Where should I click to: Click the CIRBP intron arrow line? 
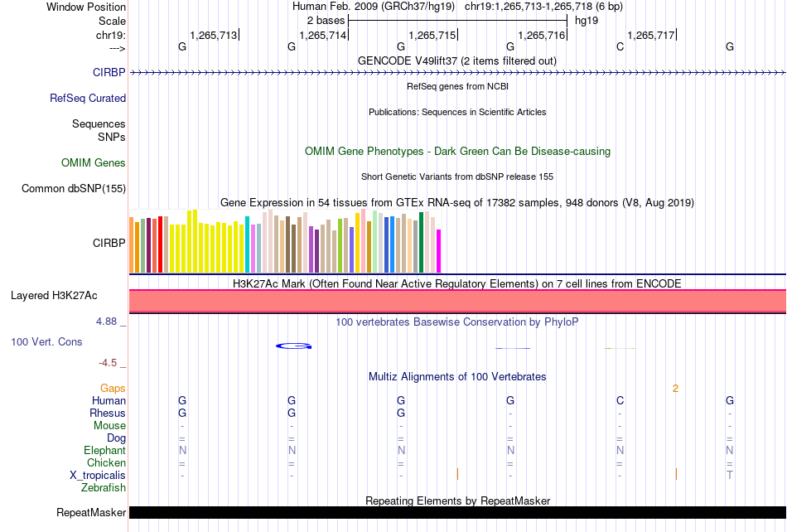click(457, 73)
